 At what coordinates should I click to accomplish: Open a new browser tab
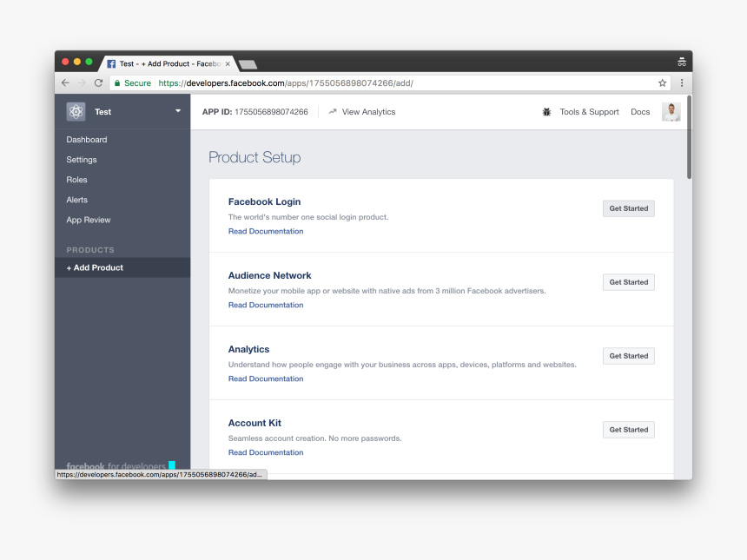coord(248,64)
